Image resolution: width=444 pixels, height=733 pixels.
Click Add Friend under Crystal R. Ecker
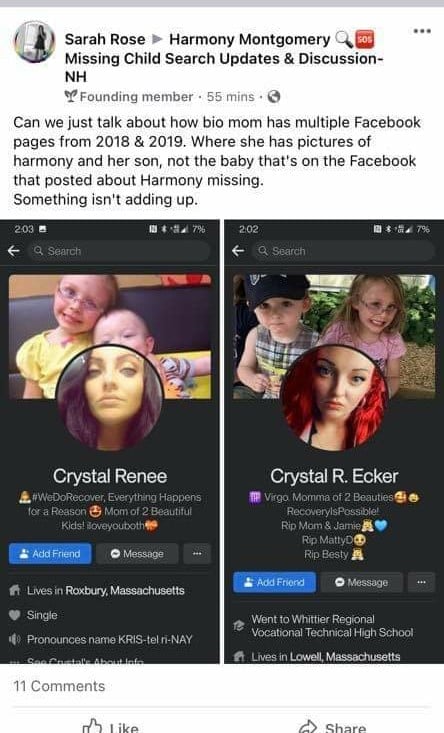pos(274,582)
